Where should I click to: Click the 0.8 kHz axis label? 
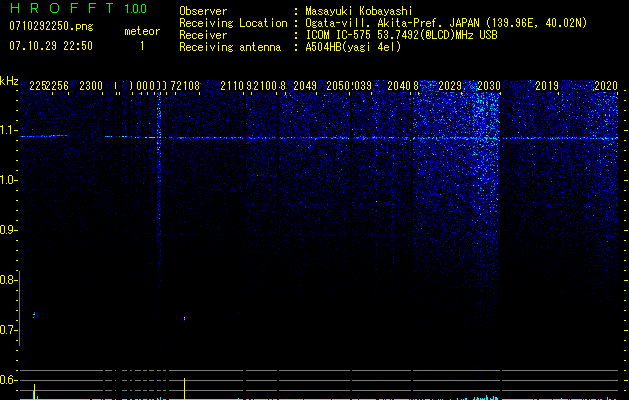[8, 280]
